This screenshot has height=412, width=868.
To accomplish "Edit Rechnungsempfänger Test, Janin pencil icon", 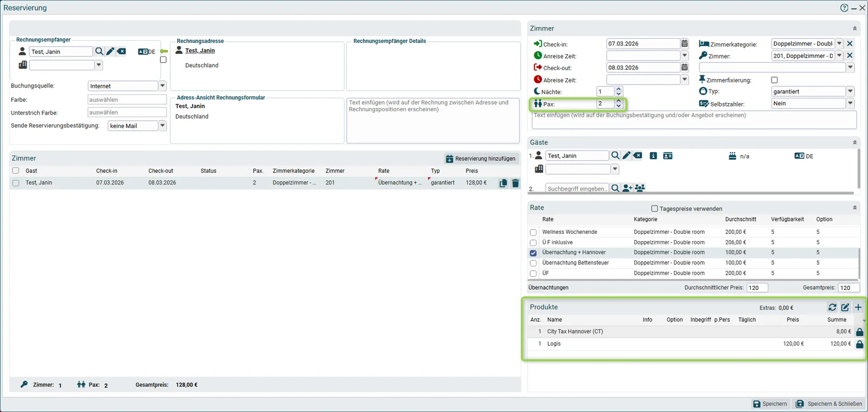I will coord(110,52).
